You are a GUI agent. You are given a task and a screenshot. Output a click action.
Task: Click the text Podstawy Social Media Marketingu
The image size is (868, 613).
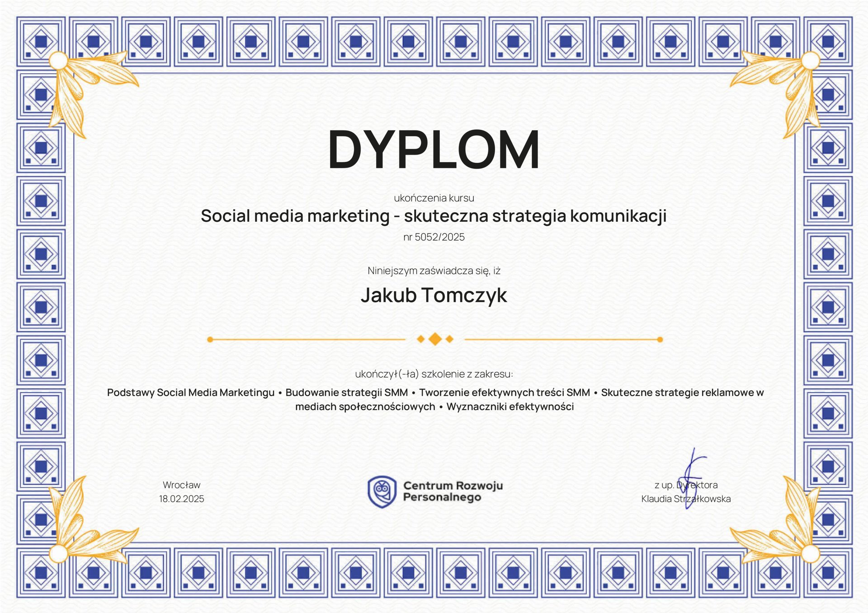190,393
